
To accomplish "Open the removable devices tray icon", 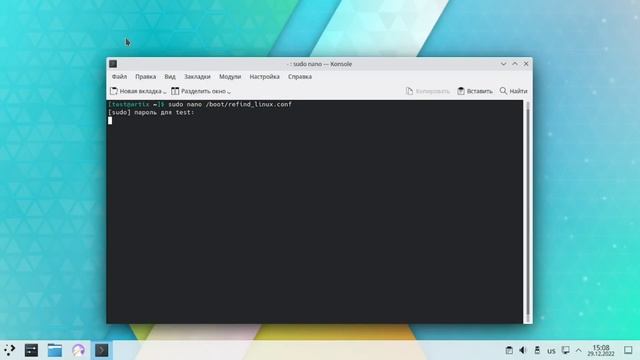I will 537,350.
